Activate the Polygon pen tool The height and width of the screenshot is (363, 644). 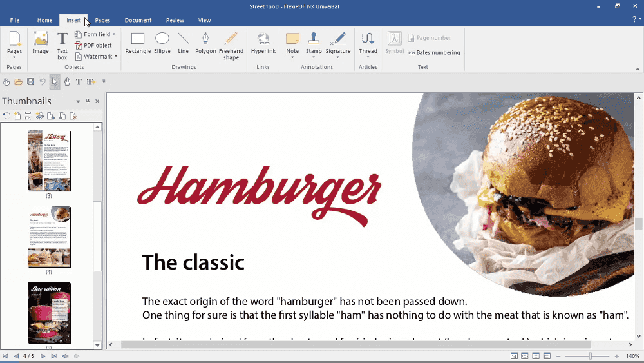[205, 43]
